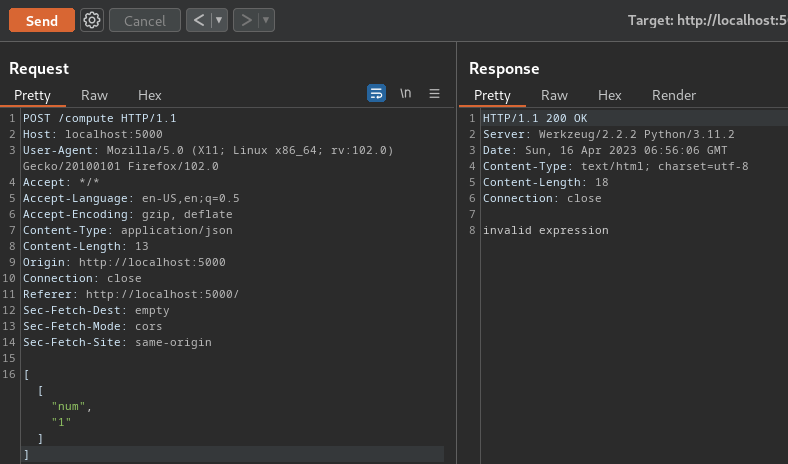The height and width of the screenshot is (464, 788).
Task: Select Response Pretty tab
Action: pyautogui.click(x=492, y=95)
